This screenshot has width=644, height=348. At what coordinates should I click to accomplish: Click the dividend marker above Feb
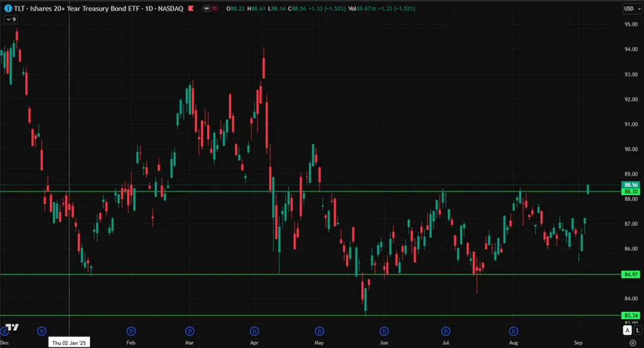[131, 331]
